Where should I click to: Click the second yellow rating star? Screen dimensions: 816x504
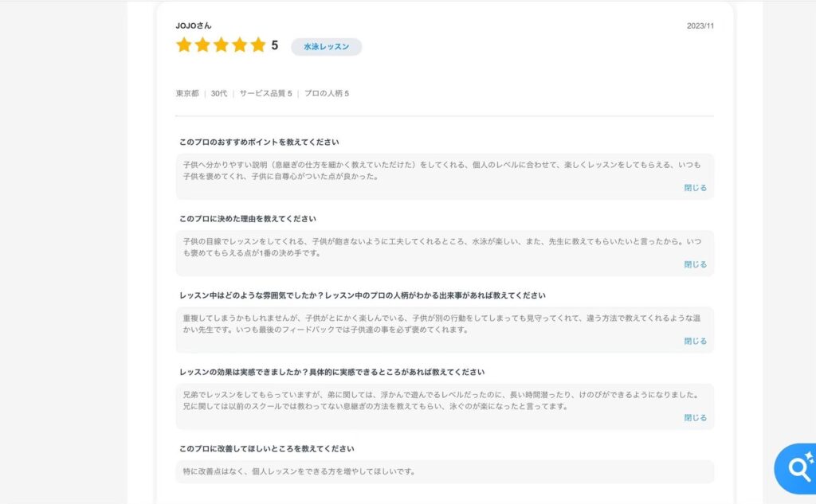[x=202, y=45]
